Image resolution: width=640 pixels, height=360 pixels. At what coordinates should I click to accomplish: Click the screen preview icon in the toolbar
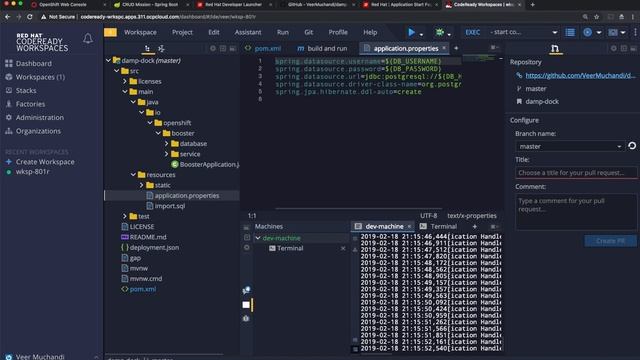point(613,32)
